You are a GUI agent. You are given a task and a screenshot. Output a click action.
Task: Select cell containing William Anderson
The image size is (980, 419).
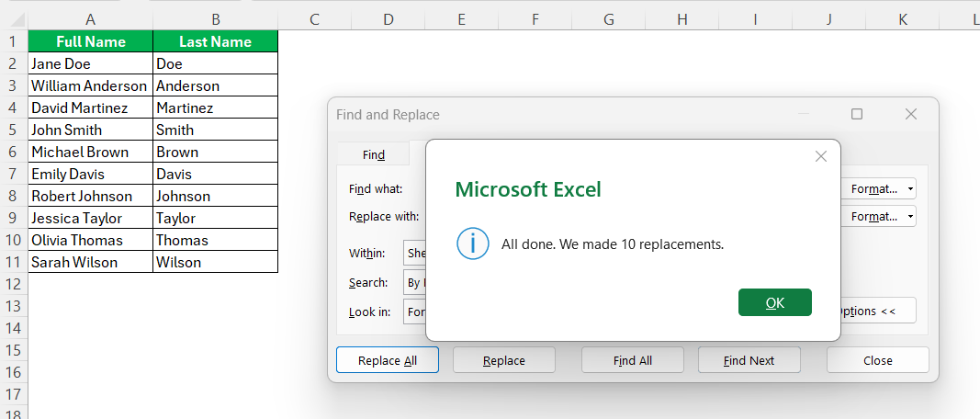[x=91, y=85]
